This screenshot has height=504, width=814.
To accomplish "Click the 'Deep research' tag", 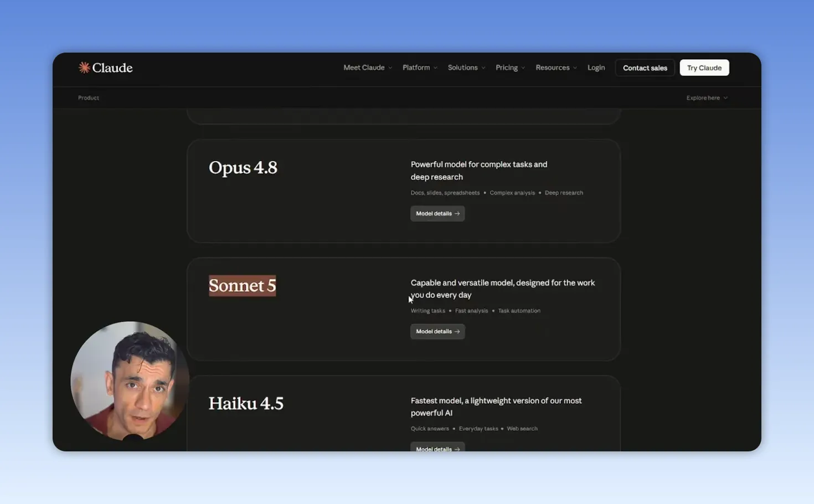I will [564, 193].
